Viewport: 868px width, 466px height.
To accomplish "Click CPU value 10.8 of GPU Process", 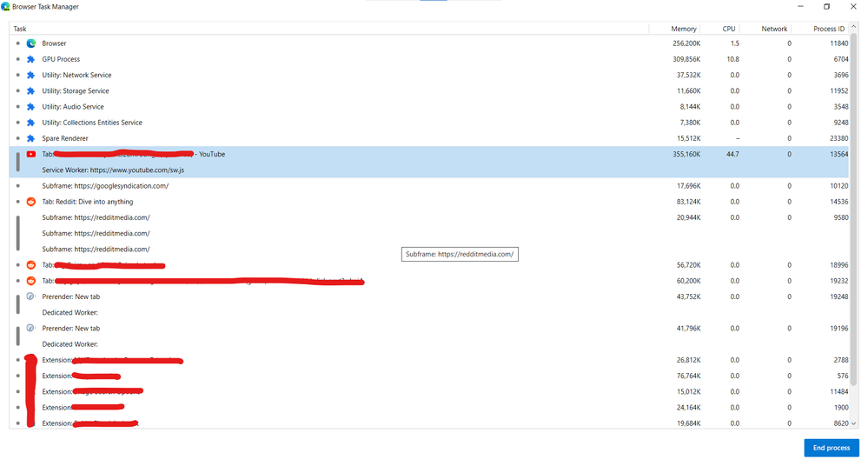I will [733, 59].
